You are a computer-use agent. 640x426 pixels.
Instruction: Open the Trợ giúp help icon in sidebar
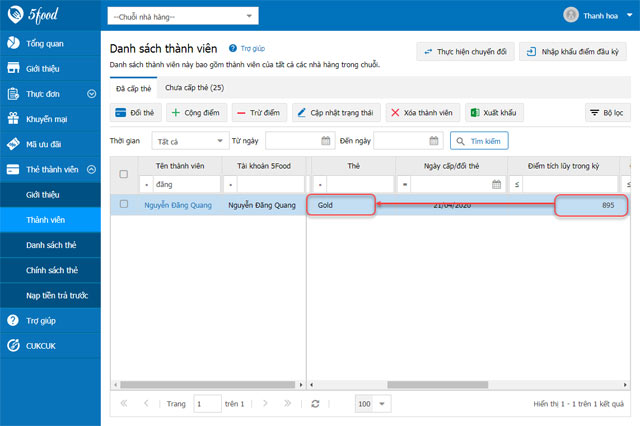click(14, 321)
